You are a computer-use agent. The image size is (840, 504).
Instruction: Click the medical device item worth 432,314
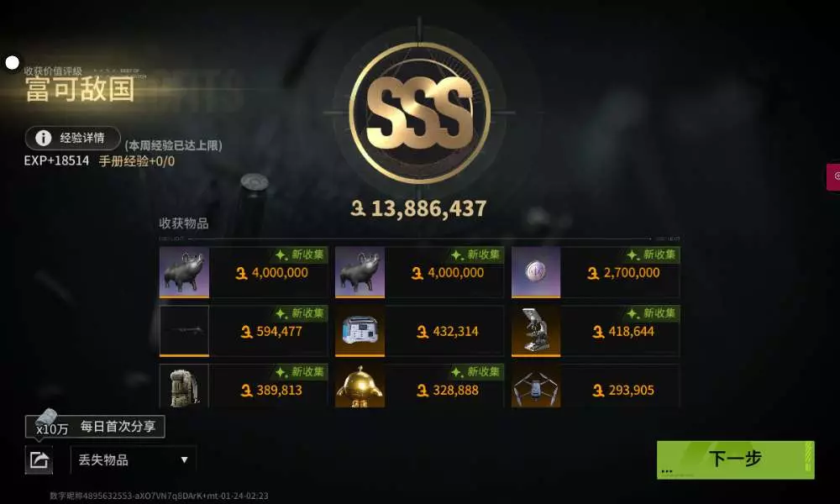[419, 331]
